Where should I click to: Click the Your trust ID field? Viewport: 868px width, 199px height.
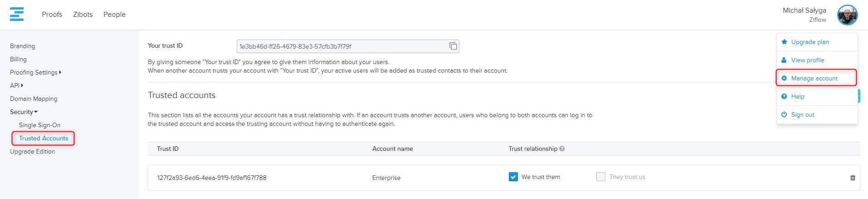(x=340, y=46)
